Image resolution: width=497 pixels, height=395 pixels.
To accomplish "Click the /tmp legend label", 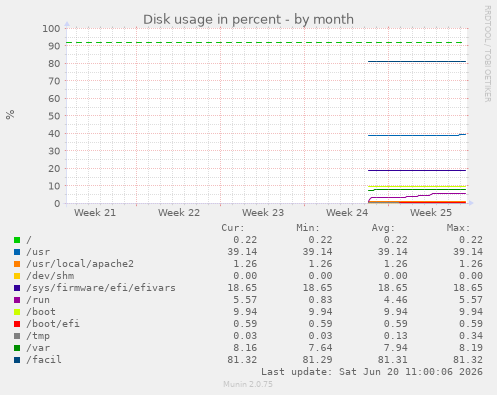I will [38, 336].
